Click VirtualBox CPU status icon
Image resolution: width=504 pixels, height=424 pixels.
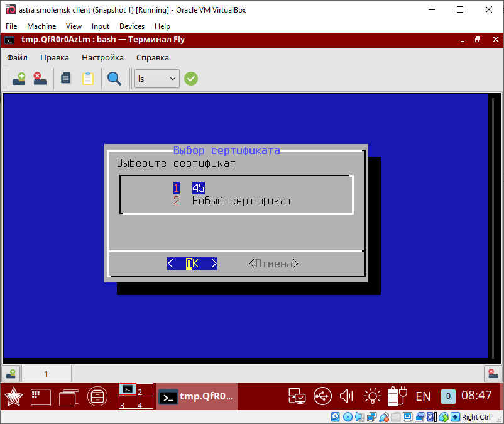point(431,417)
